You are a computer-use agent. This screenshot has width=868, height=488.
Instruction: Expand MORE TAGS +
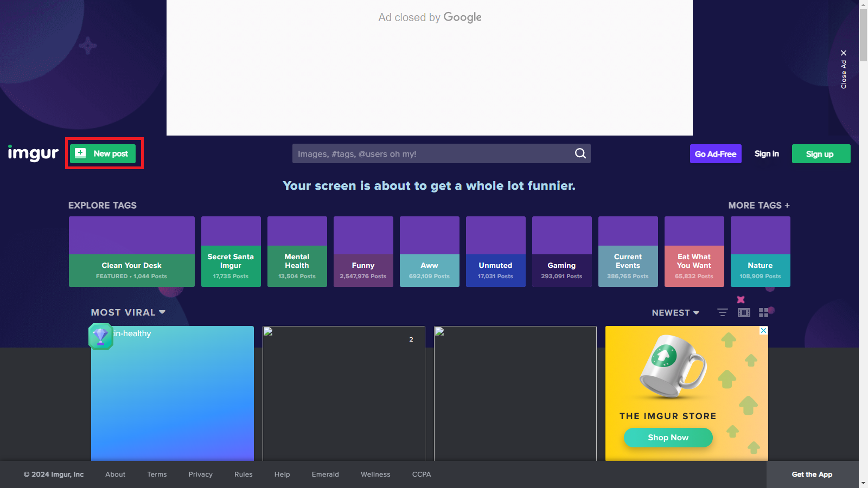point(759,206)
